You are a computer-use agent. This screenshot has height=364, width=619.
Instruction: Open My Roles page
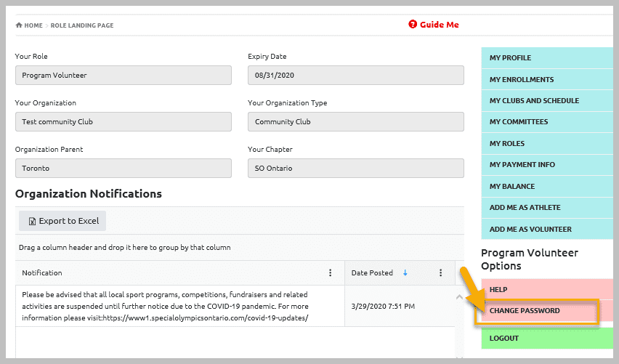[x=547, y=143]
